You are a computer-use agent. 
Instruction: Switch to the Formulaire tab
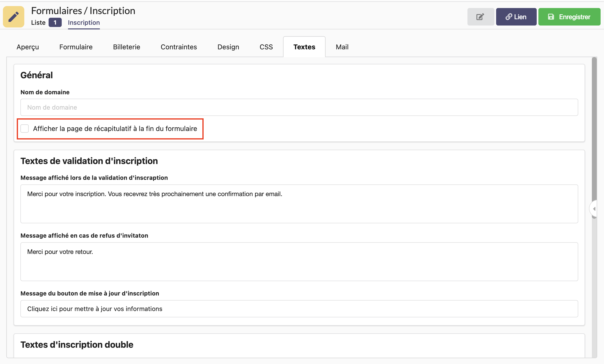[76, 47]
